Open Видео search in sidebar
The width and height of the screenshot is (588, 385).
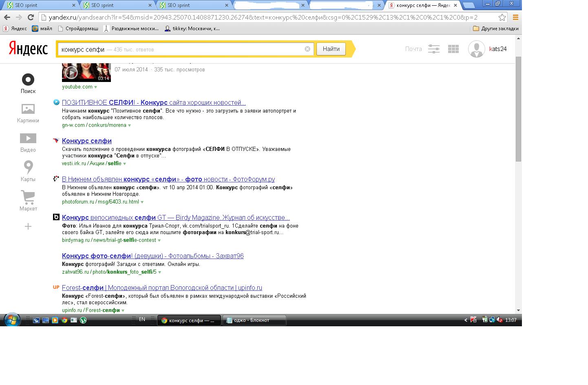point(28,143)
